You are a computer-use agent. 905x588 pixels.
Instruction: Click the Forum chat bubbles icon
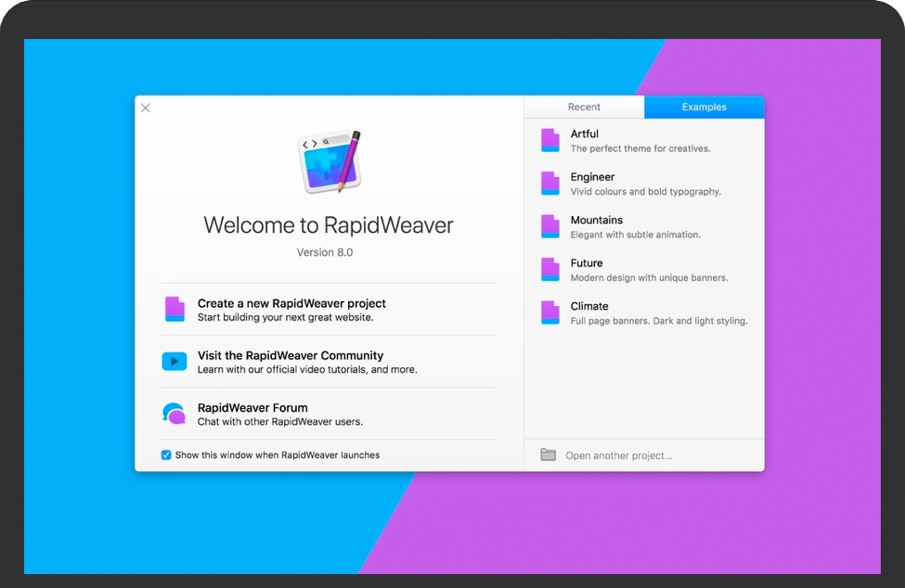click(175, 414)
